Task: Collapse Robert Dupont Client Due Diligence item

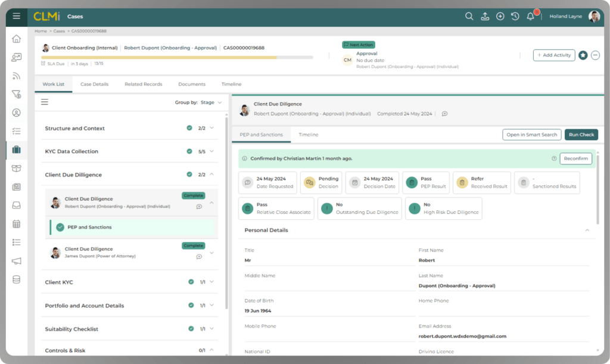Action: (x=211, y=203)
